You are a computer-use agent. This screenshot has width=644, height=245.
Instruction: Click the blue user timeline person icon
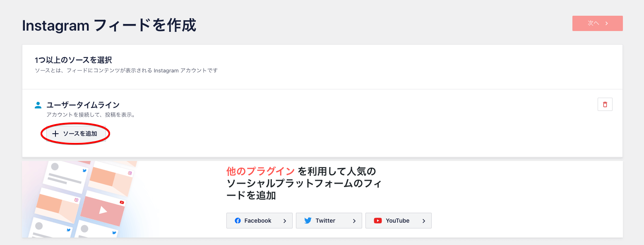pyautogui.click(x=38, y=105)
